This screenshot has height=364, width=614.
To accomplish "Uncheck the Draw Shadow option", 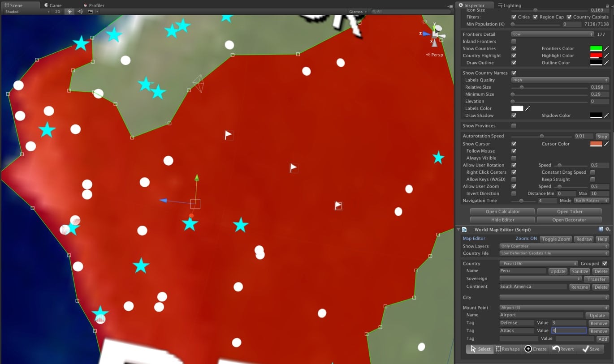I will (514, 116).
